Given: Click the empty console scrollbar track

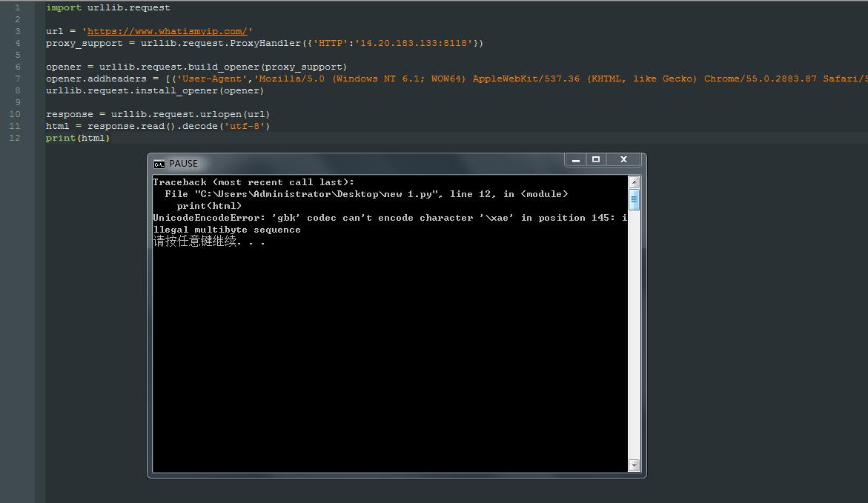Looking at the screenshot, I should tap(634, 333).
